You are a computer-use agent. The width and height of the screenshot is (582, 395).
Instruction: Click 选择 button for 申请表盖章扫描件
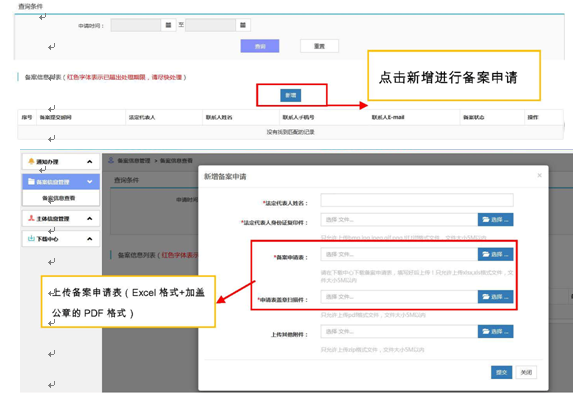(x=496, y=297)
